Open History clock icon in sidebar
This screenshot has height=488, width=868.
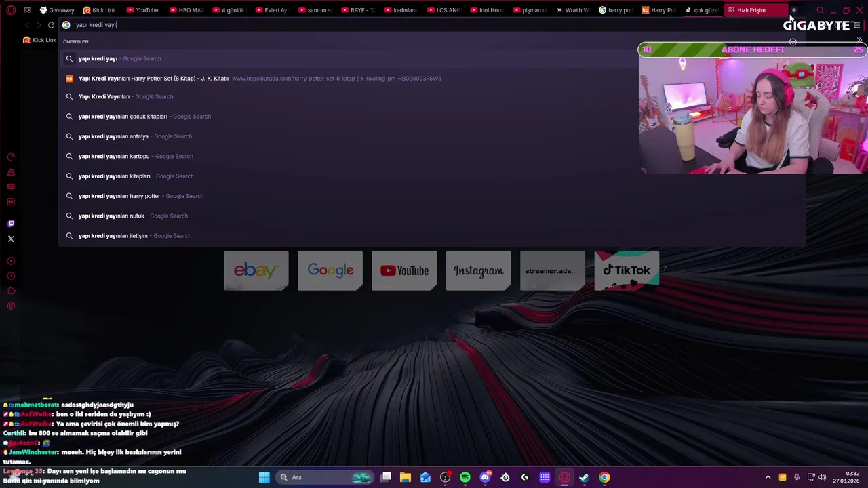tap(11, 276)
